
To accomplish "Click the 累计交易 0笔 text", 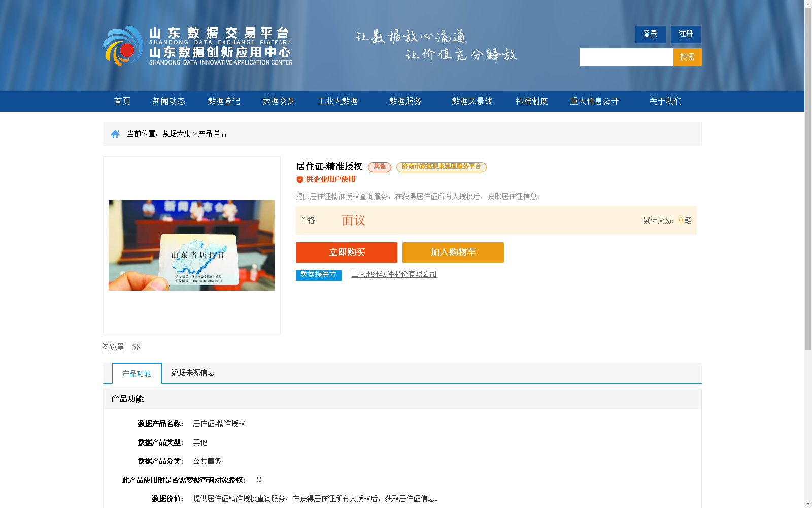I will pos(667,220).
